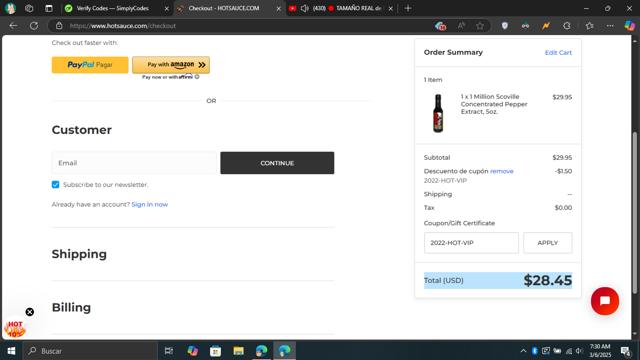The image size is (640, 360).
Task: Open the shield extension icon
Action: tap(505, 26)
